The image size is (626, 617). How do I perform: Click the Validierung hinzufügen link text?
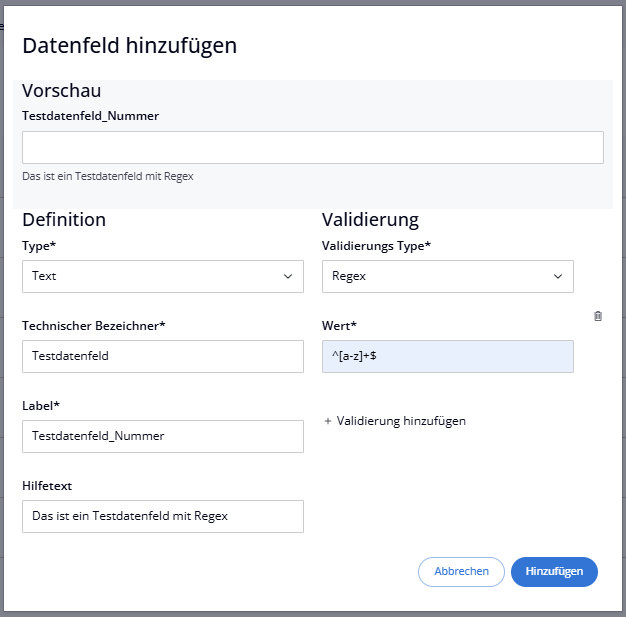(401, 421)
